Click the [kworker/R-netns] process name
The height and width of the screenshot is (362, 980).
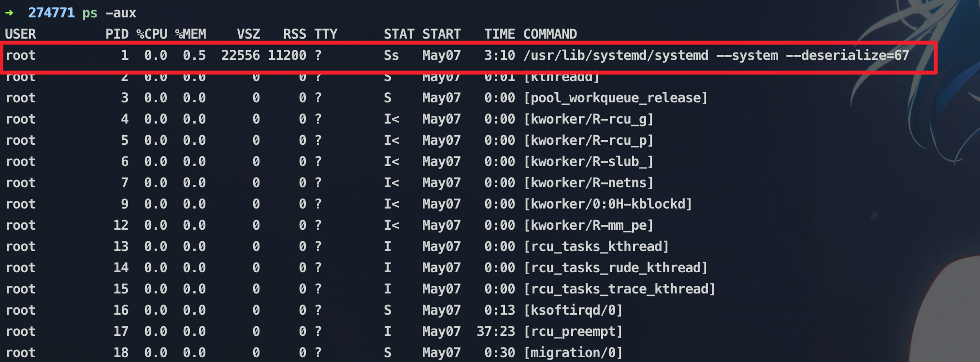589,183
